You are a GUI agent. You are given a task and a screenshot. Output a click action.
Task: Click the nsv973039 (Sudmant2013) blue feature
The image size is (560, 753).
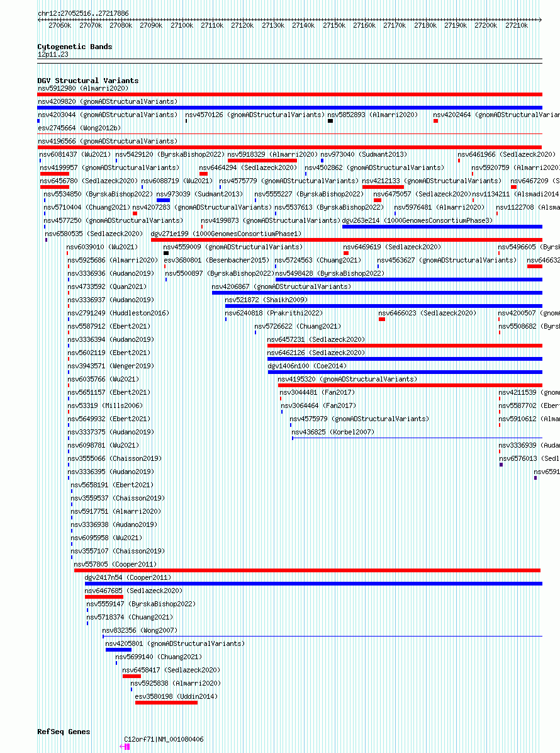click(163, 200)
